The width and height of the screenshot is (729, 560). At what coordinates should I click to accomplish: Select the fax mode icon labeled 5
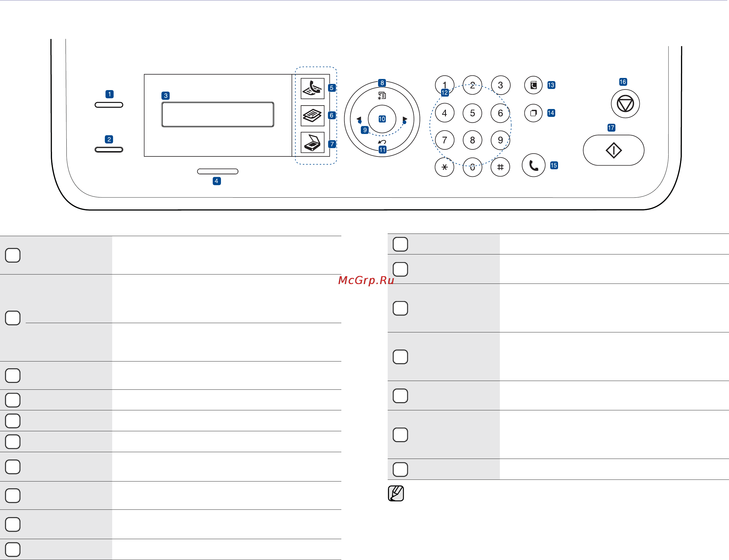[x=313, y=88]
